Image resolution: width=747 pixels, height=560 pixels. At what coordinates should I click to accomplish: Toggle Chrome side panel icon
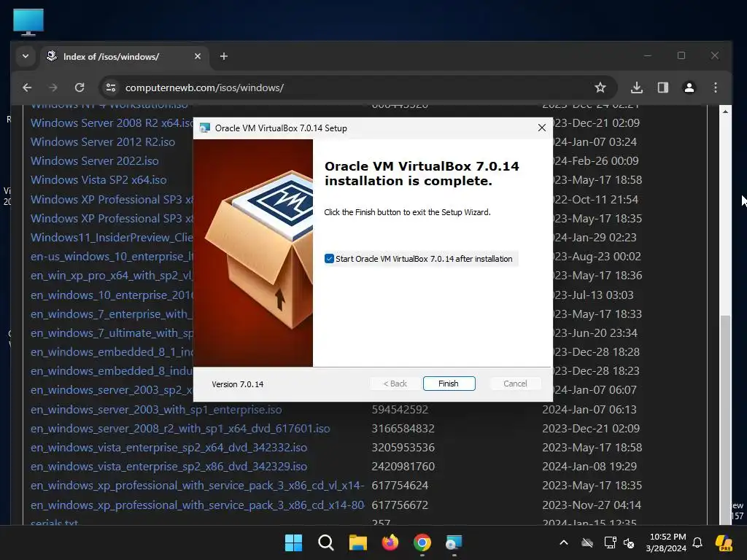coord(662,87)
